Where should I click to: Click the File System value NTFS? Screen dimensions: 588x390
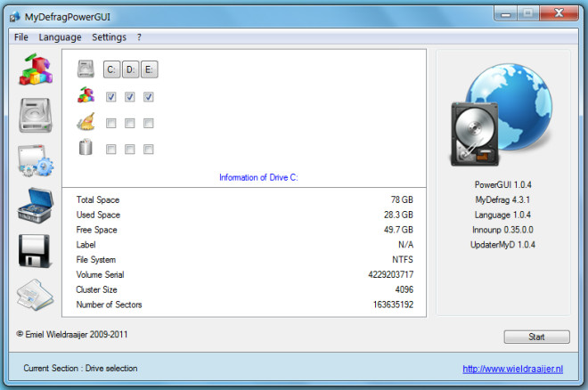point(403,260)
